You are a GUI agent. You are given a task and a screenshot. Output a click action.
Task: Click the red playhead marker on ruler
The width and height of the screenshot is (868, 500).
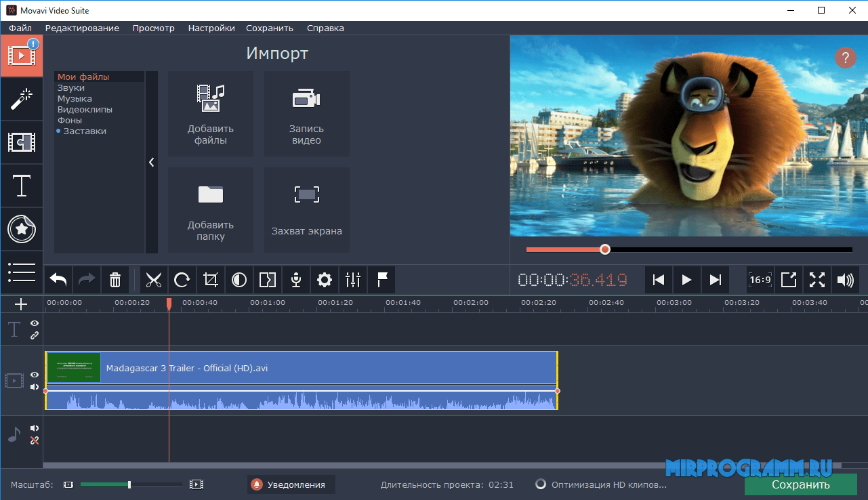[169, 305]
